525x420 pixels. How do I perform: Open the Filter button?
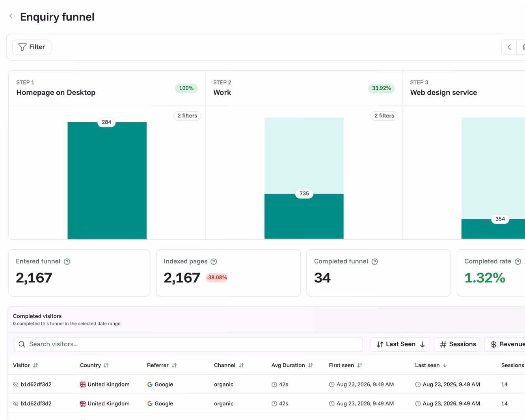(32, 47)
